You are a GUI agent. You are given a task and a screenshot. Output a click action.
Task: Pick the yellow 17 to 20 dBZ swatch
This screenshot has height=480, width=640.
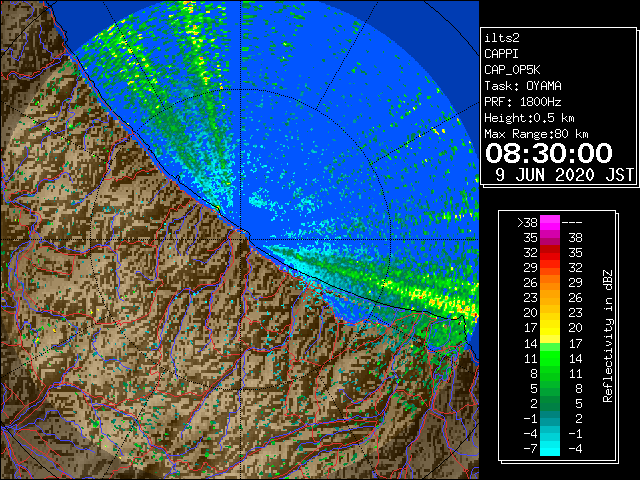pyautogui.click(x=550, y=328)
